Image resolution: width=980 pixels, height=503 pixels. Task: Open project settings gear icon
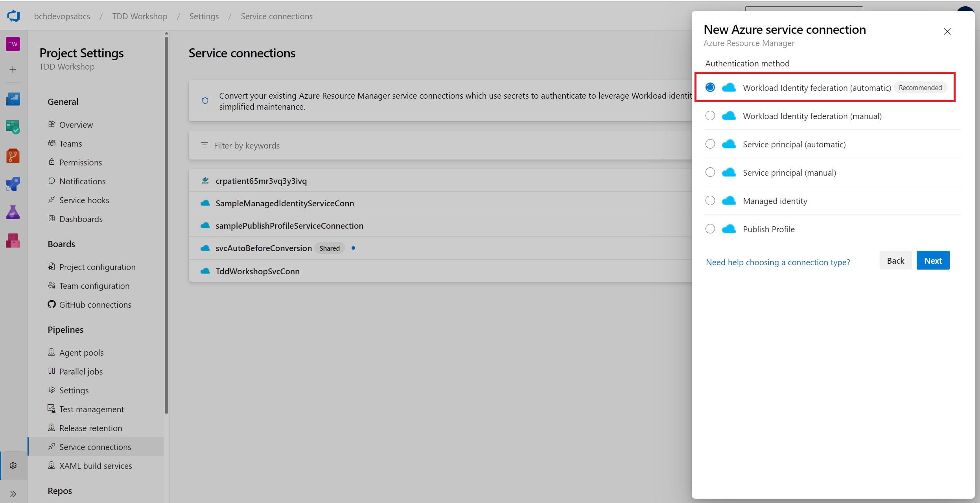point(13,466)
